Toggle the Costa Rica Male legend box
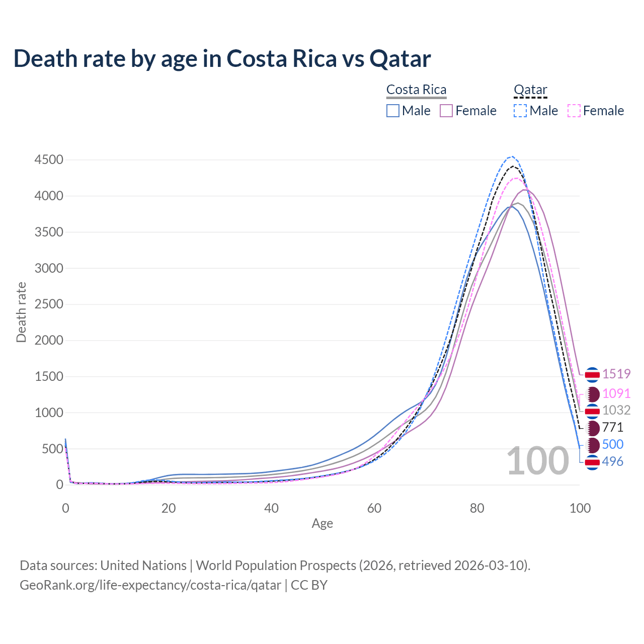The height and width of the screenshot is (644, 644). [393, 111]
